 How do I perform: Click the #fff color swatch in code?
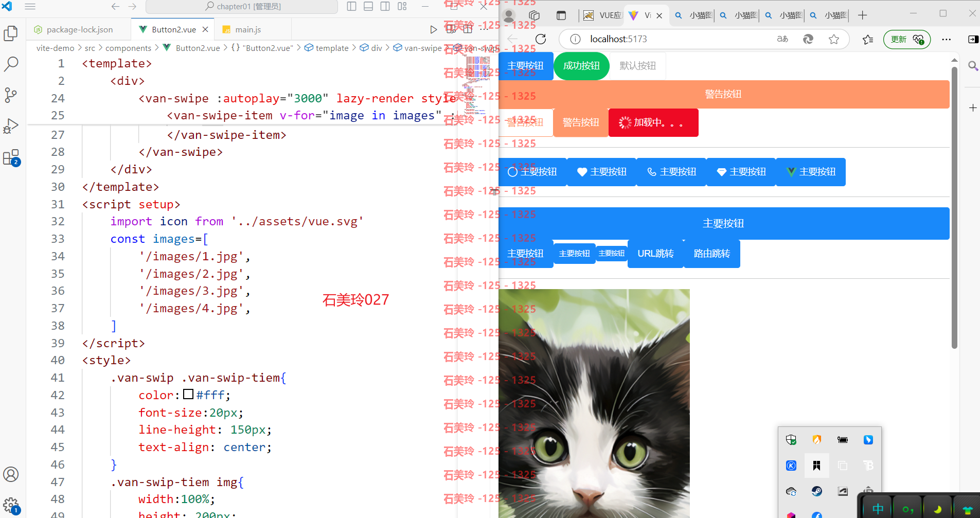(x=188, y=395)
